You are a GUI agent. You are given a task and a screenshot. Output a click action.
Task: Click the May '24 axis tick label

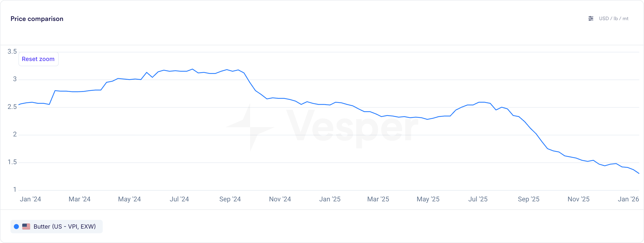129,199
